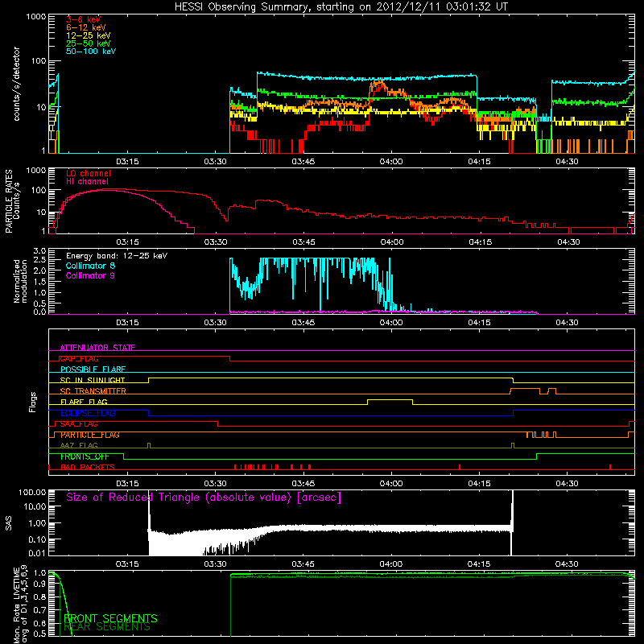
Task: Click the SC_IN_SUNLIGHT flag label
Action: coord(93,380)
